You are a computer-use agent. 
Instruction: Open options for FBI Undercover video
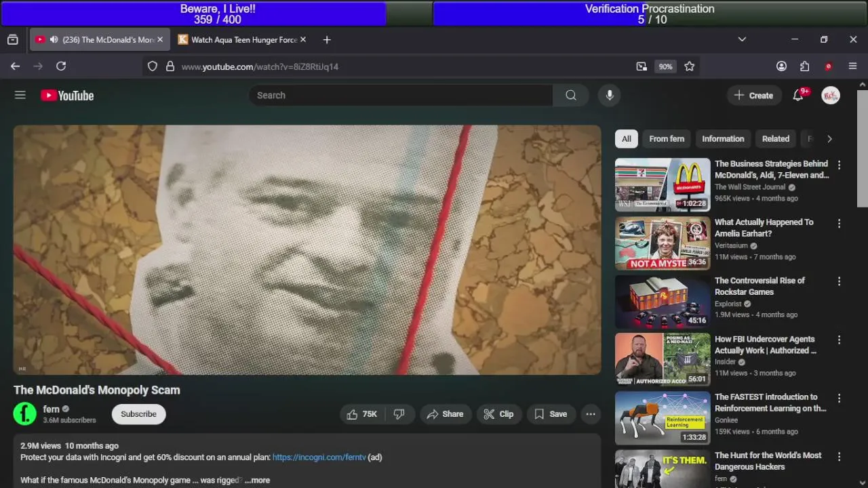(x=839, y=340)
